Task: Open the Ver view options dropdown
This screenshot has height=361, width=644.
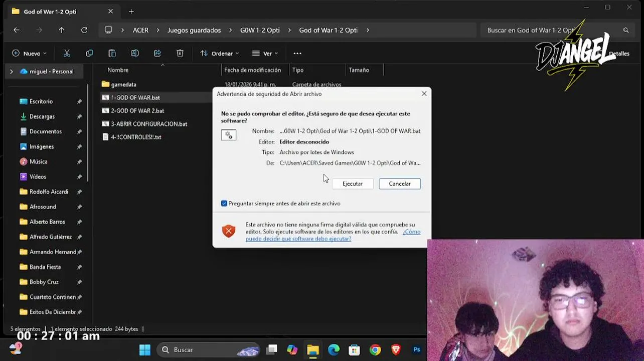Action: pyautogui.click(x=265, y=53)
